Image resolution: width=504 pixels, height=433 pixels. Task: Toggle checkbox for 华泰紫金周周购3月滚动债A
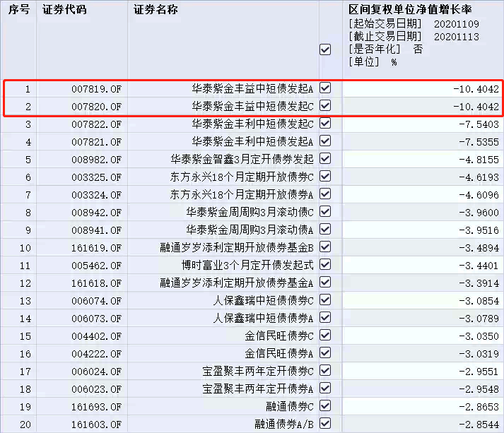pyautogui.click(x=325, y=229)
